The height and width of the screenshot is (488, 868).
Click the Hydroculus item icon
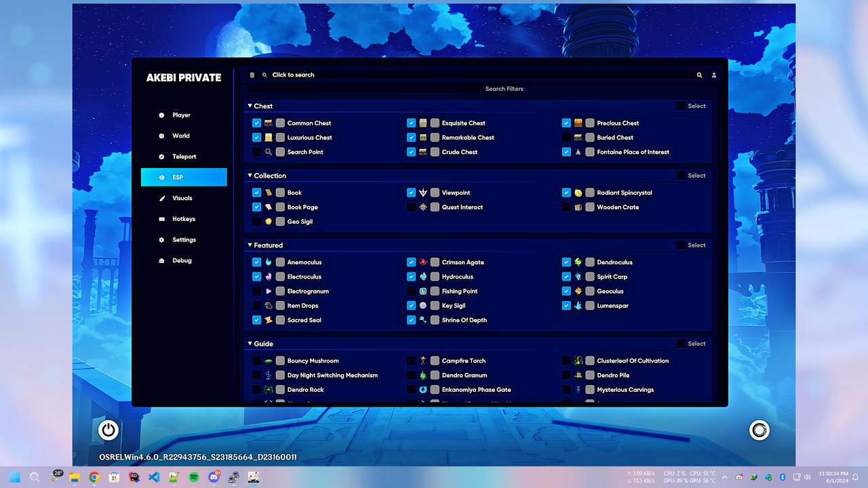423,277
